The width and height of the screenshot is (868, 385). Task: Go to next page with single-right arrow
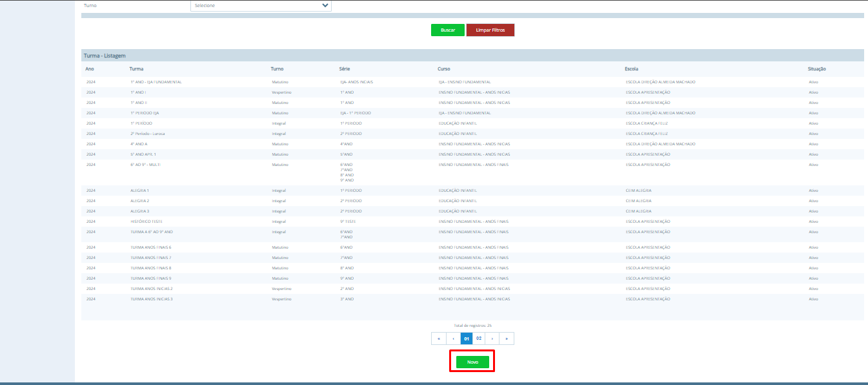[492, 338]
